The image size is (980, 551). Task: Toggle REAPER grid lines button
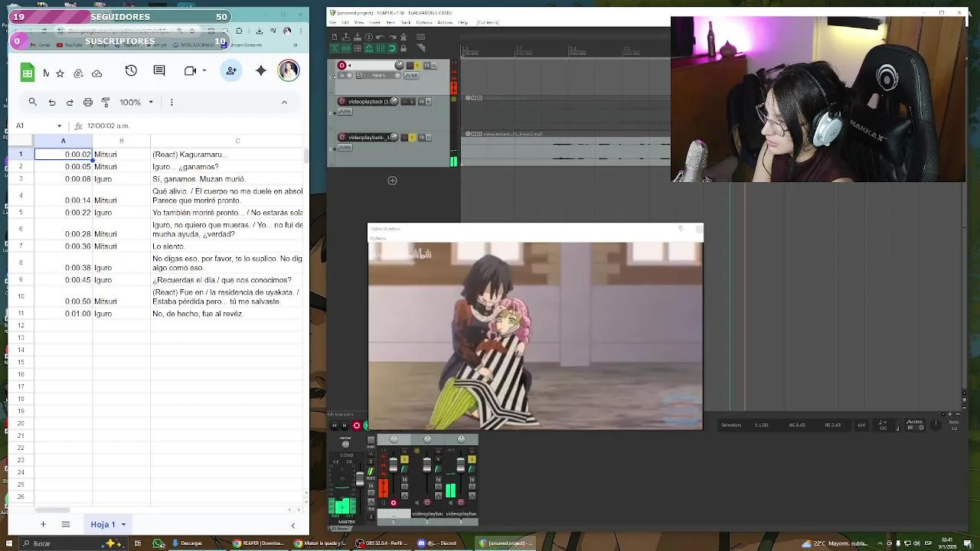(x=381, y=48)
